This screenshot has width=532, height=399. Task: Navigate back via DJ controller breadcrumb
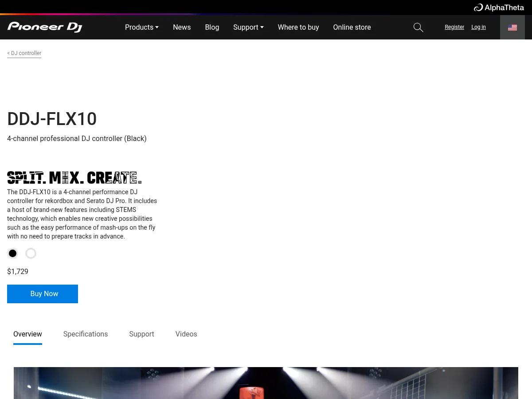coord(24,53)
